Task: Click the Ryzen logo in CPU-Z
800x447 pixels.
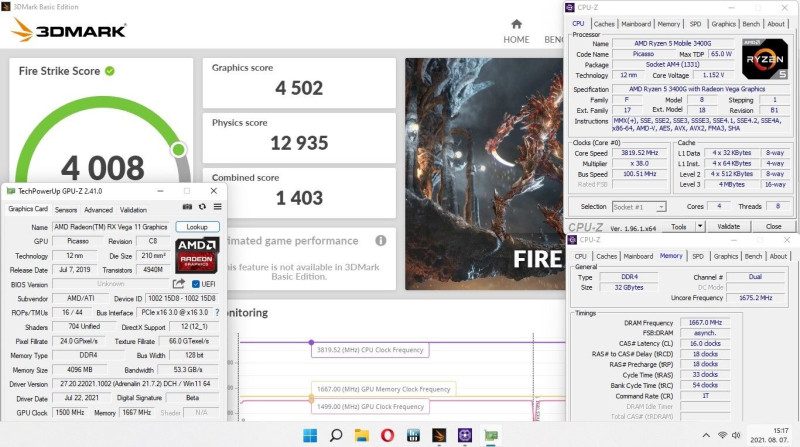Action: point(765,59)
